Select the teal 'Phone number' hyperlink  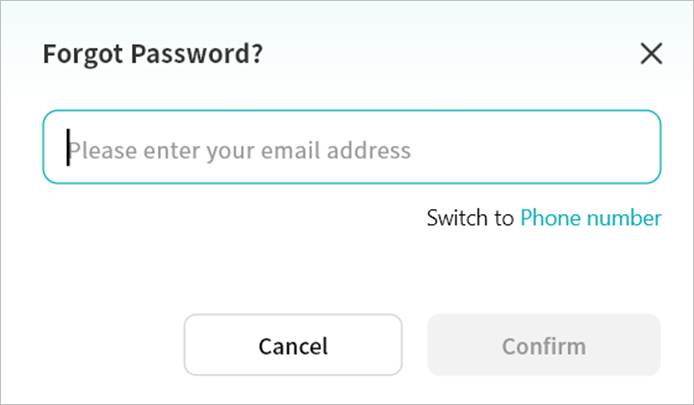point(590,218)
